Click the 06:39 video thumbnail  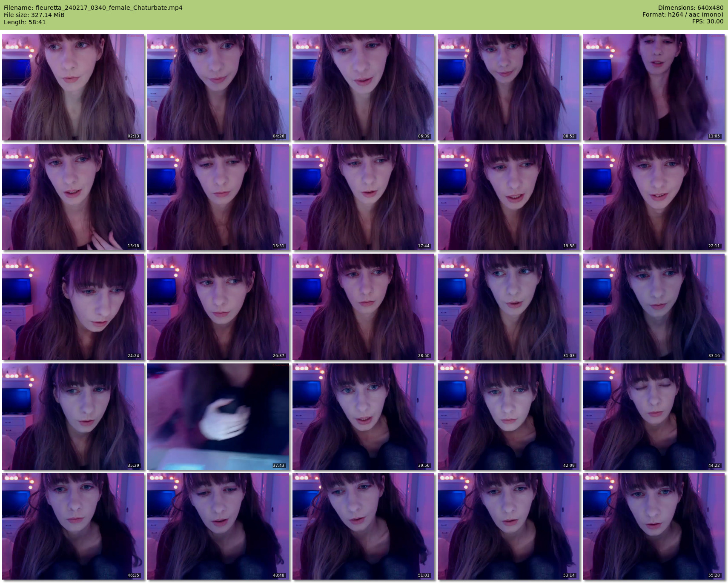click(364, 87)
